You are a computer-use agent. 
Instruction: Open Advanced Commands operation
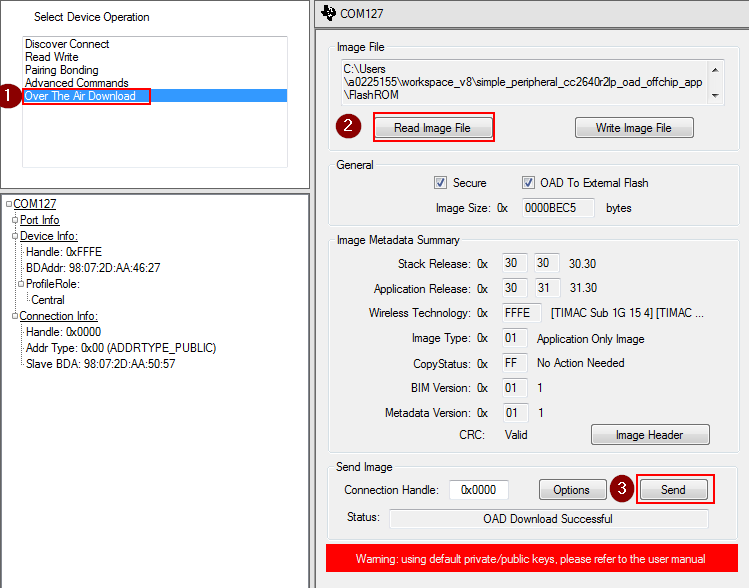coord(77,83)
